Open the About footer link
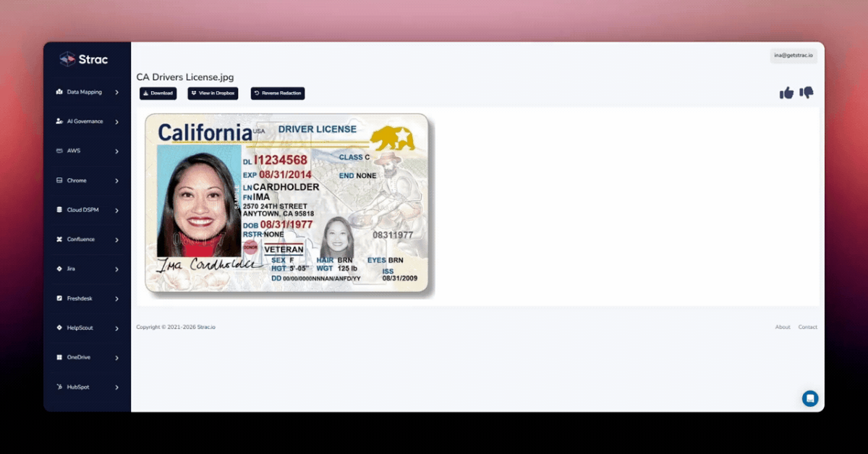The image size is (868, 454). pos(783,327)
